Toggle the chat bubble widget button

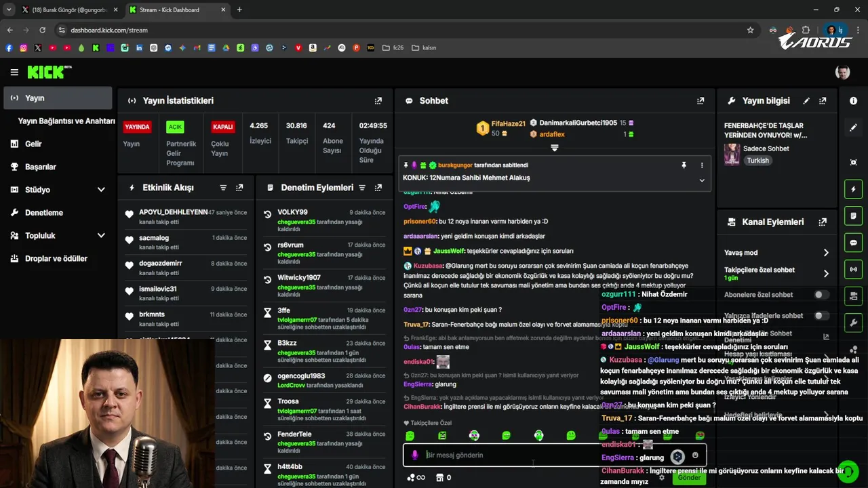click(x=853, y=243)
